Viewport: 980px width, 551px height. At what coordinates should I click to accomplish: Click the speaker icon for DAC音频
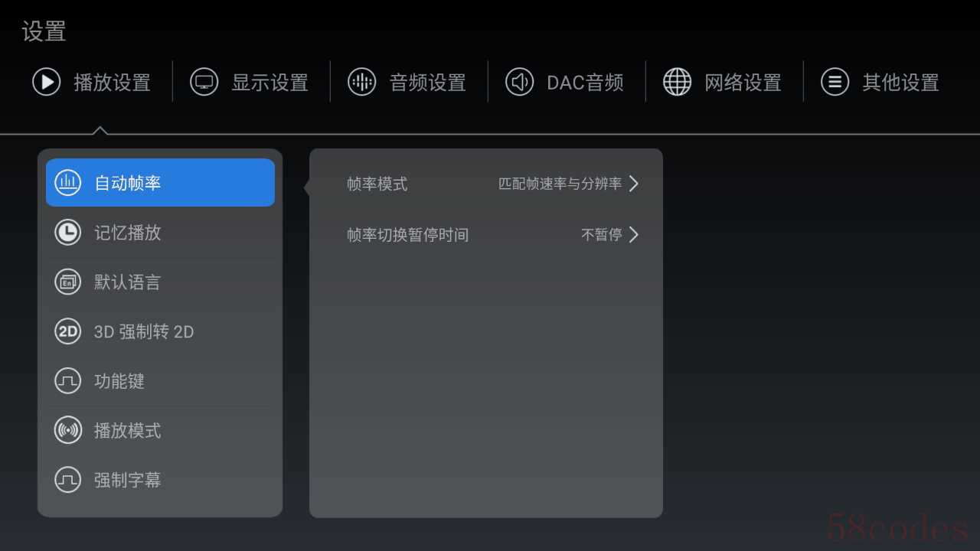click(x=519, y=82)
